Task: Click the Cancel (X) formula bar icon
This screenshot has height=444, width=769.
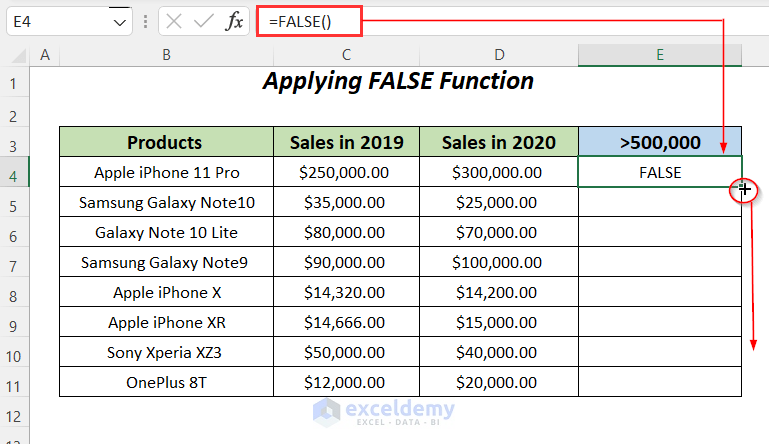Action: [174, 22]
